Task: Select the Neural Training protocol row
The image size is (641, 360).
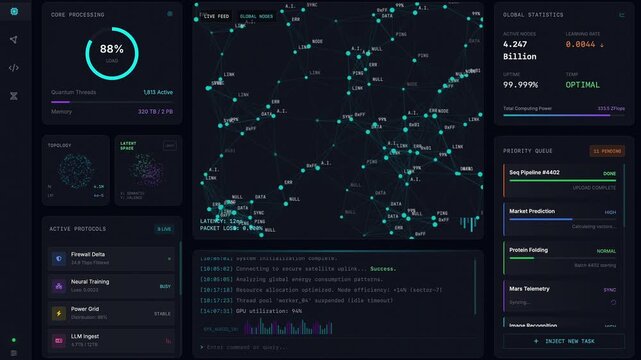Action: coord(111,286)
